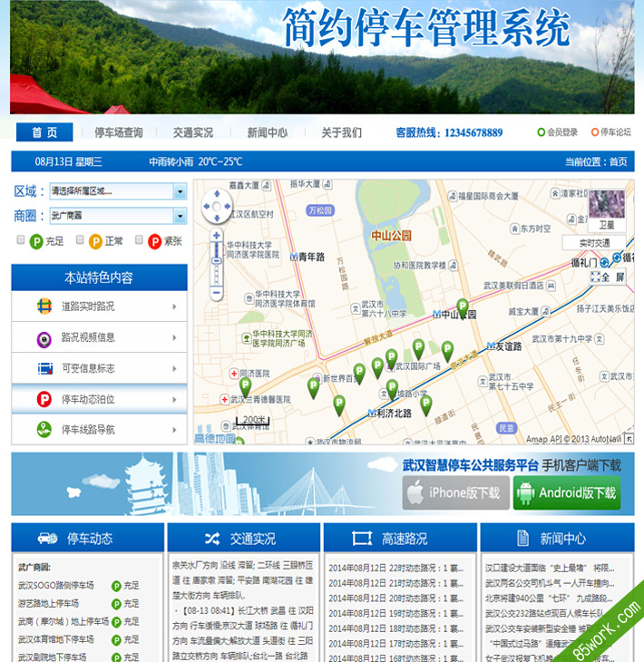The height and width of the screenshot is (662, 644).
Task: Switch map to 卫星 satellite view
Action: [x=607, y=209]
